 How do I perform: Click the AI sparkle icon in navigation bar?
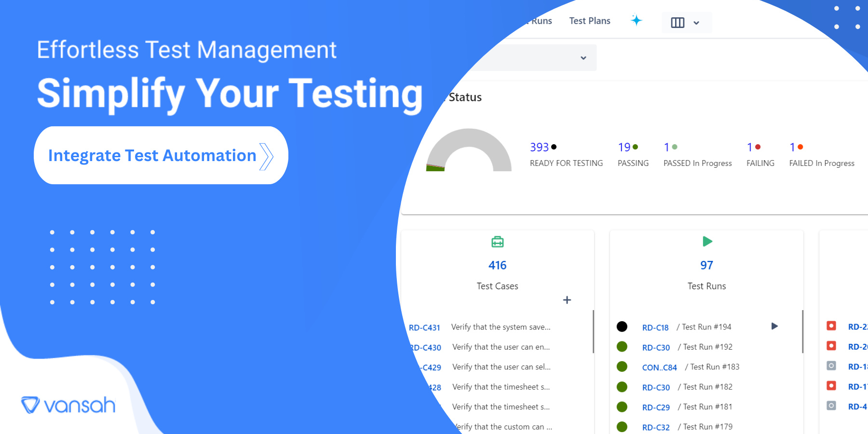click(637, 21)
